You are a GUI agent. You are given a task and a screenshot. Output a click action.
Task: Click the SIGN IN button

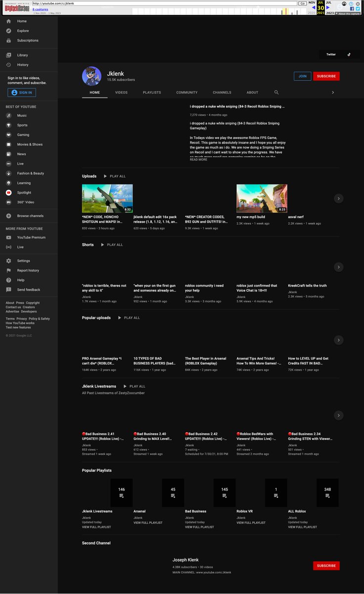coord(21,93)
